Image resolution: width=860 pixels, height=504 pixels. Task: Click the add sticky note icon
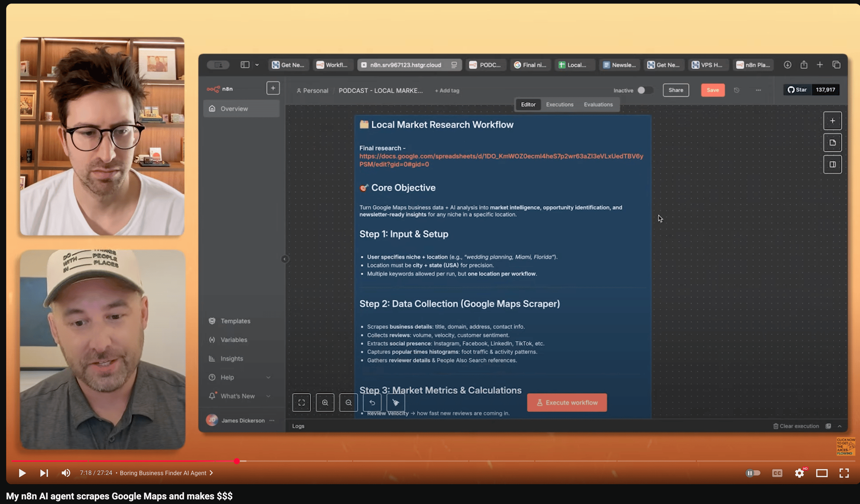[x=832, y=143]
